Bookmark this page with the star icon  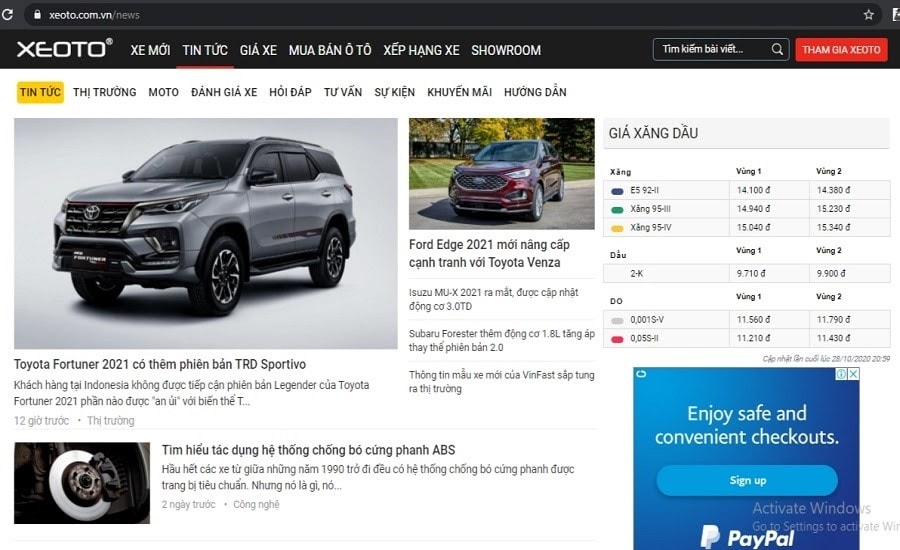point(868,15)
